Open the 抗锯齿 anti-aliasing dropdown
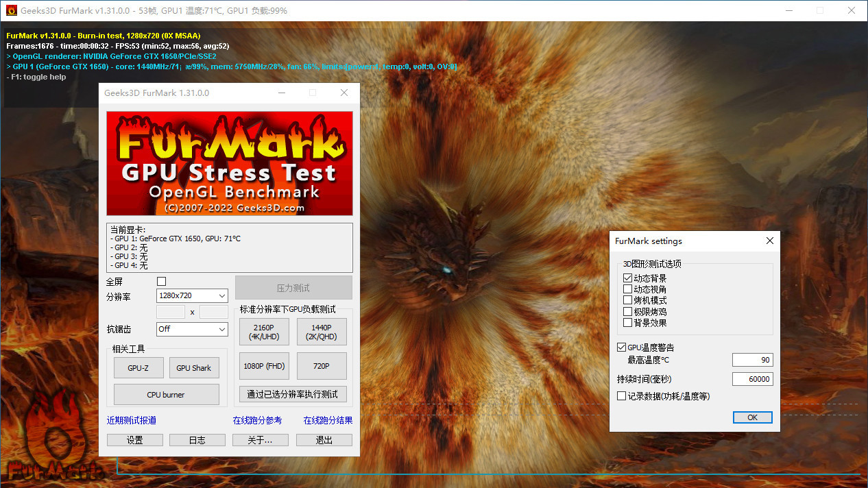Viewport: 868px width, 488px height. 192,329
